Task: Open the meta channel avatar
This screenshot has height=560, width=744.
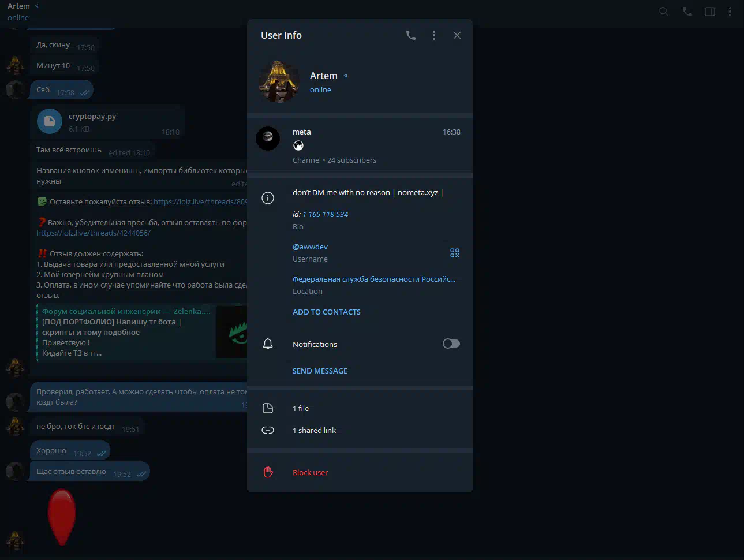Action: (268, 139)
